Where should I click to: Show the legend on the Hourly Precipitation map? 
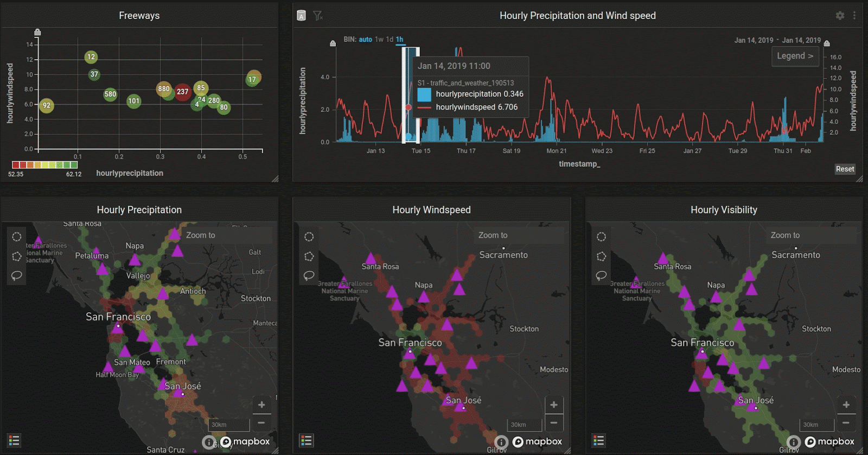[x=14, y=440]
